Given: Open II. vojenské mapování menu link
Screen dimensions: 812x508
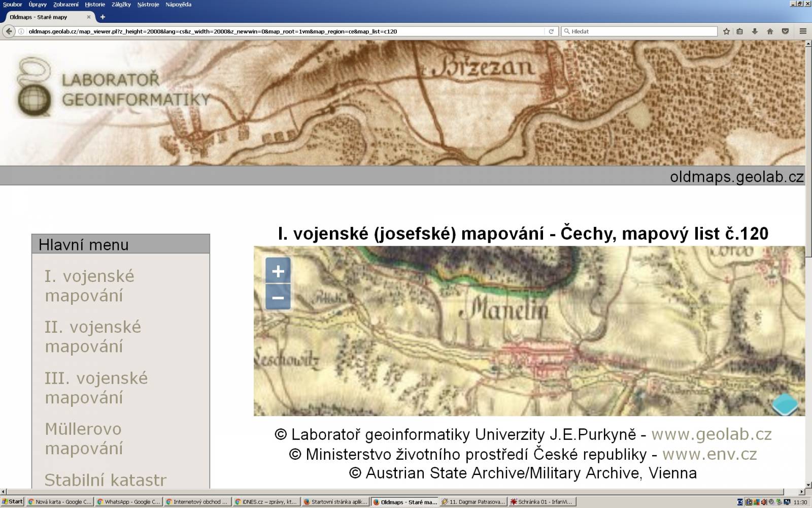Looking at the screenshot, I should pyautogui.click(x=93, y=337).
